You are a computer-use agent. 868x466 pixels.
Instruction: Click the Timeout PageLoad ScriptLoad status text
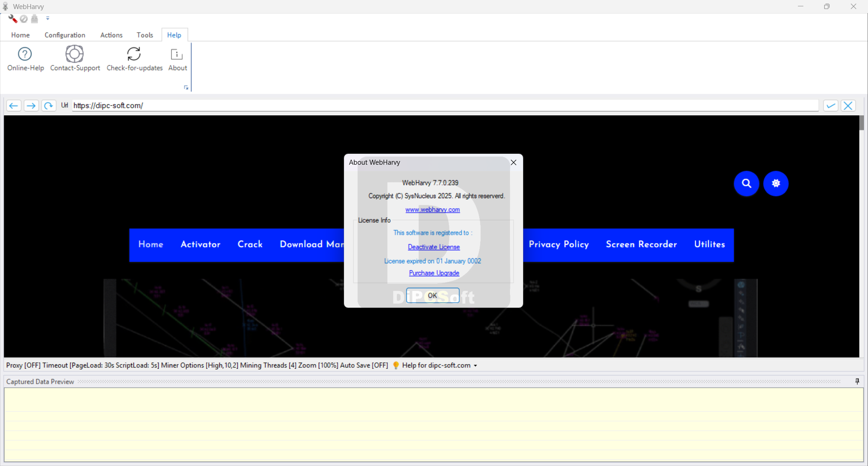pyautogui.click(x=101, y=365)
